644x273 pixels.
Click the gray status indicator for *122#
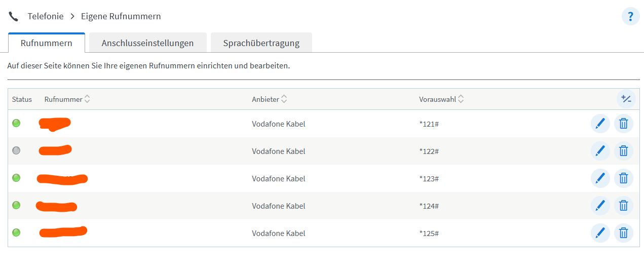click(x=16, y=150)
